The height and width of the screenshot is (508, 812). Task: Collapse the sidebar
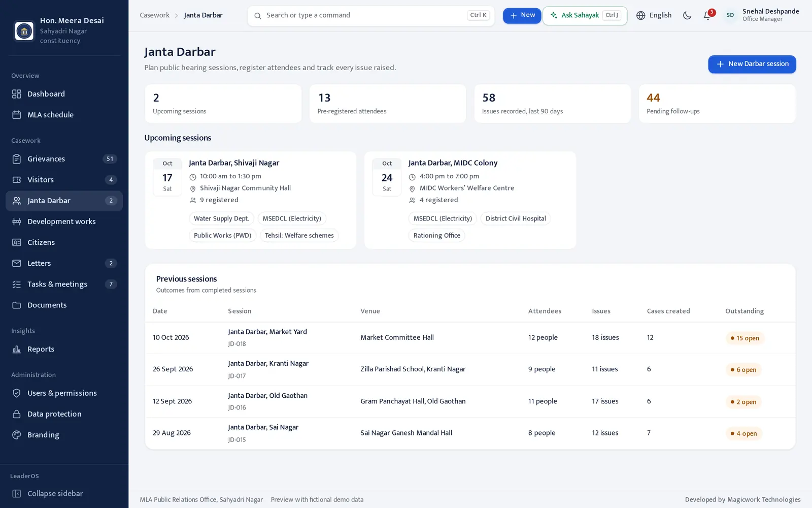[64, 494]
